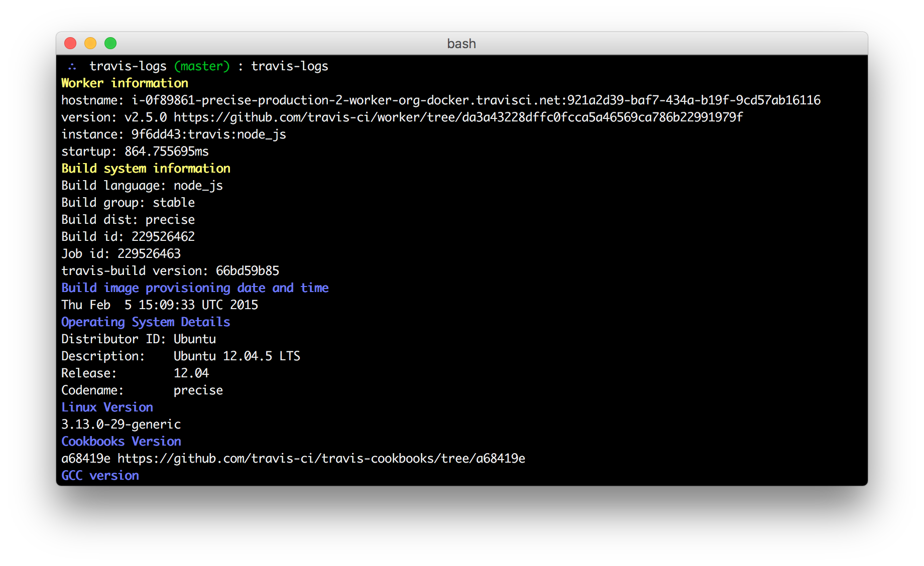Click the 'Worker information' heading
Screen dimensions: 924x566
[125, 83]
